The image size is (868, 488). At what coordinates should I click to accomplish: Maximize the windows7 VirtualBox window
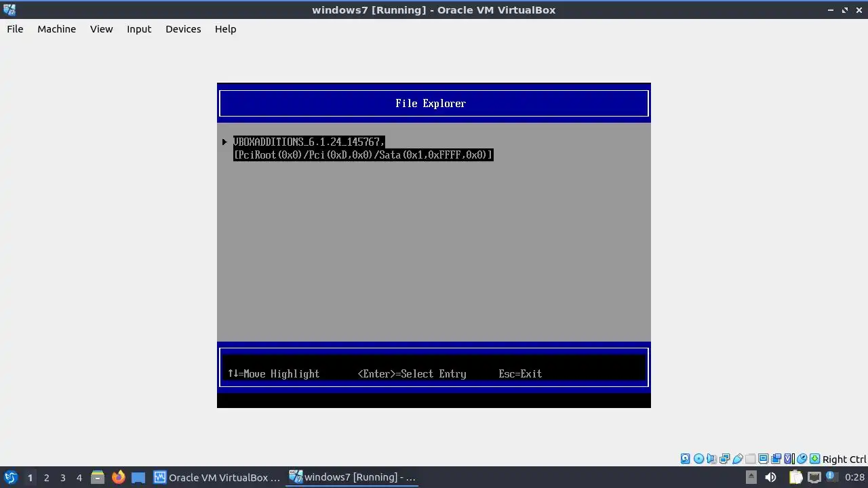coord(845,10)
